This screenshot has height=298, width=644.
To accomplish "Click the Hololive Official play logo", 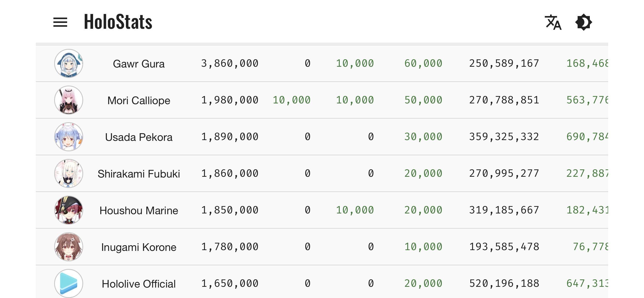I will [69, 283].
